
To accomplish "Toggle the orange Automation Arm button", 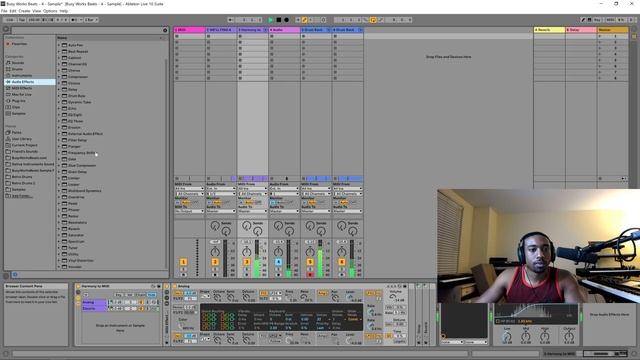I will tap(304, 20).
